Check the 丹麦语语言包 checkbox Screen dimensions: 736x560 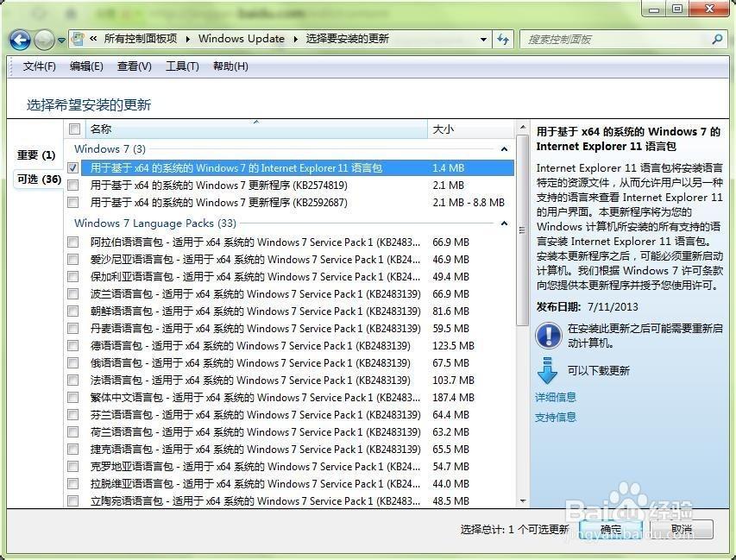(72, 328)
